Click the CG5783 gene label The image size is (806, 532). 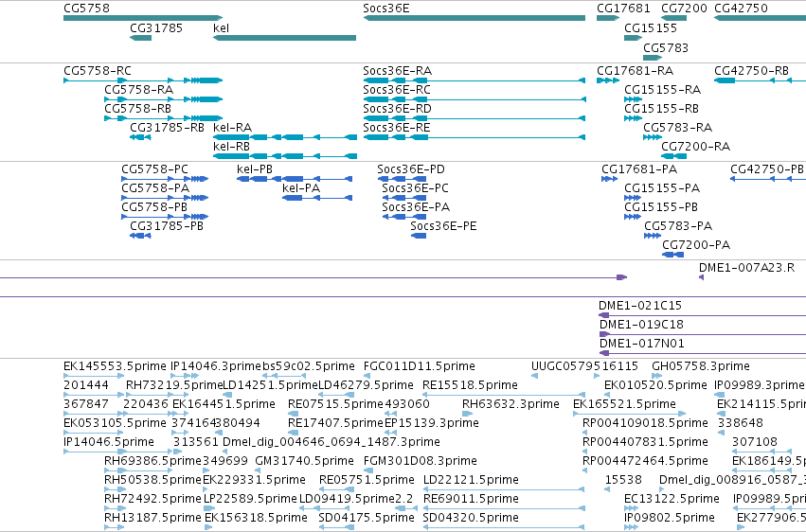pos(666,48)
